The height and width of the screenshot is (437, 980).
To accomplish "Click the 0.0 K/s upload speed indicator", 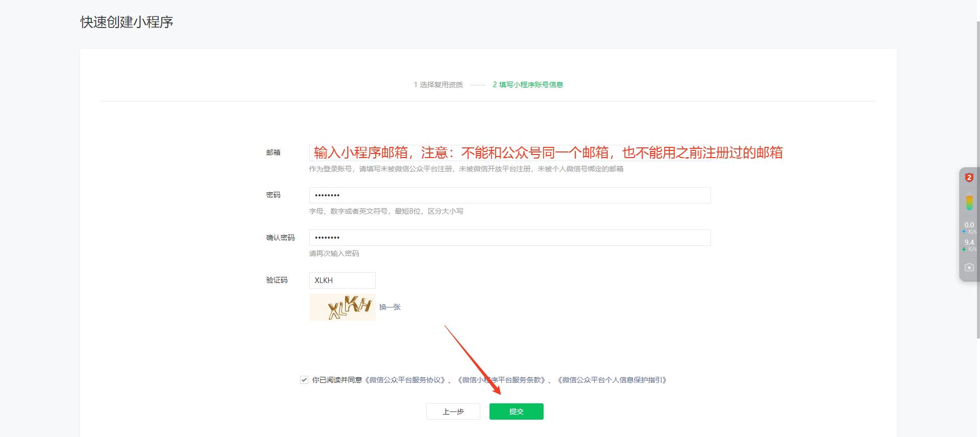I will click(x=969, y=227).
